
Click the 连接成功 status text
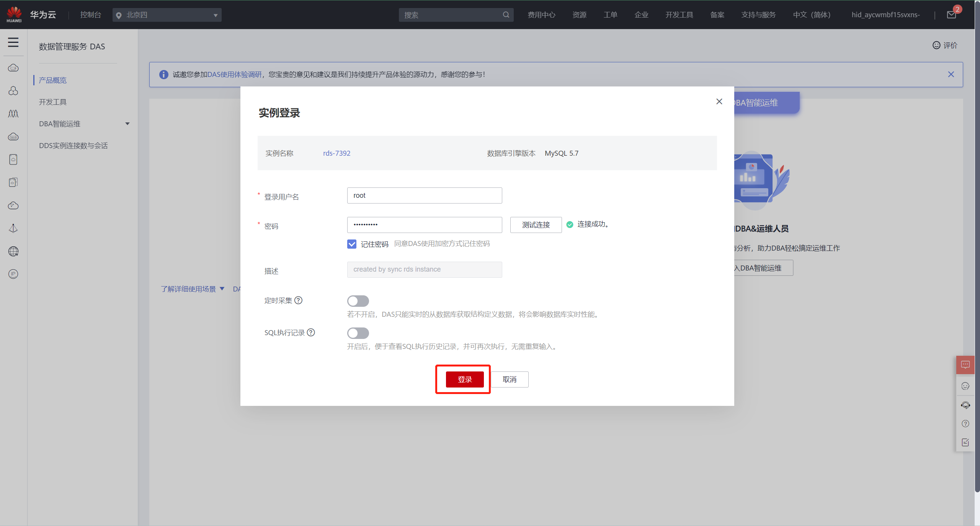coord(593,224)
